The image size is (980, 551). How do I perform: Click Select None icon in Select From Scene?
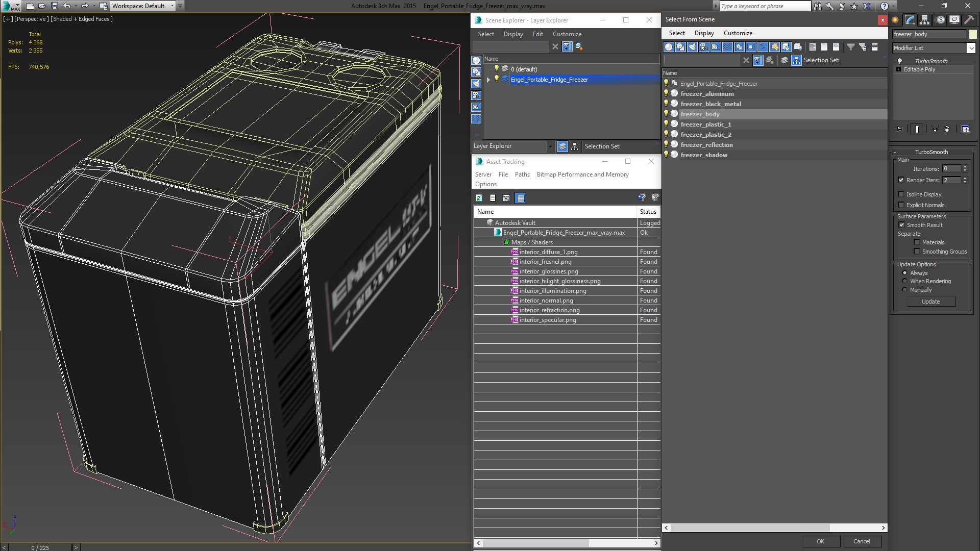(824, 47)
